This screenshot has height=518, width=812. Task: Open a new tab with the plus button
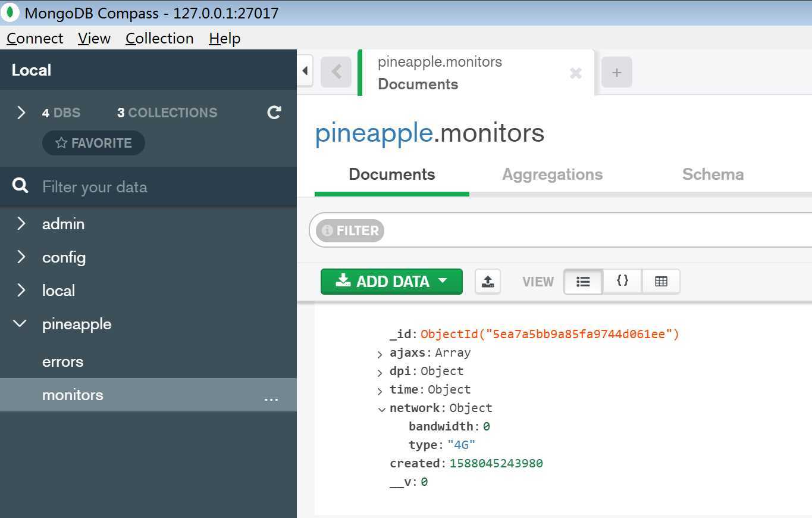[x=617, y=72]
